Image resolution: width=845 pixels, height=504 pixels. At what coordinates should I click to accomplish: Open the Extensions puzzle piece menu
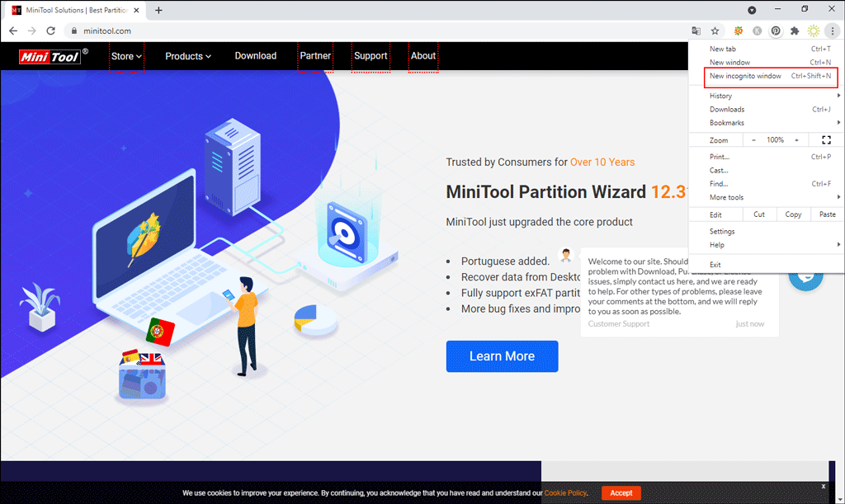(795, 31)
